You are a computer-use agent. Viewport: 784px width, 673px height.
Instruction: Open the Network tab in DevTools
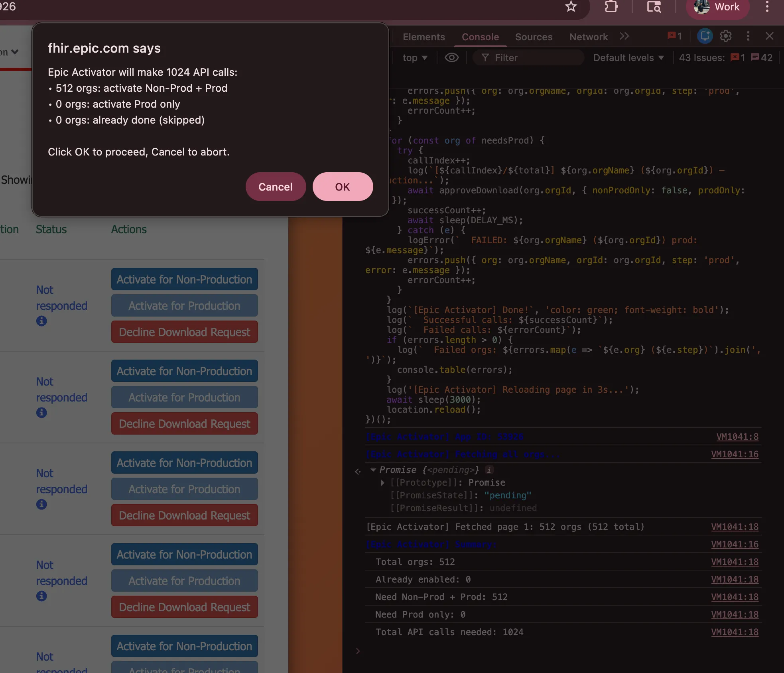[x=589, y=37]
